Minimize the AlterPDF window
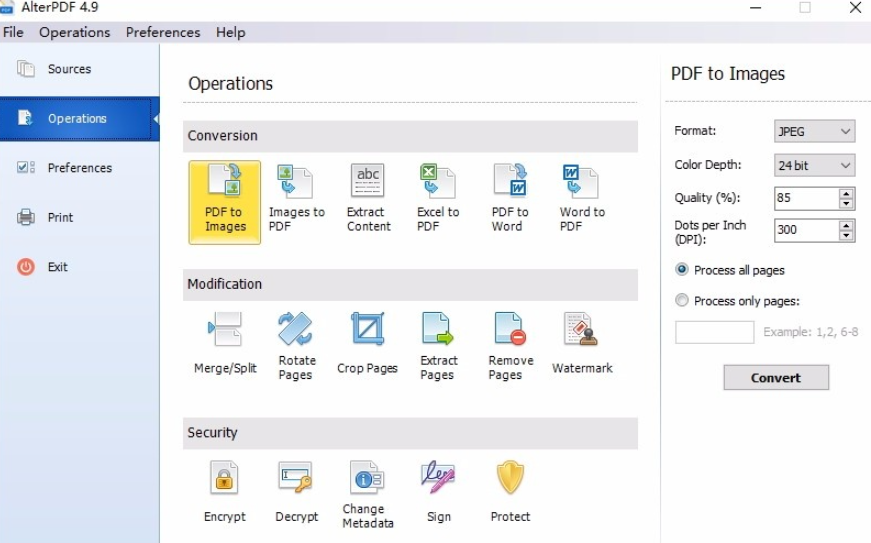The width and height of the screenshot is (871, 543). click(755, 8)
